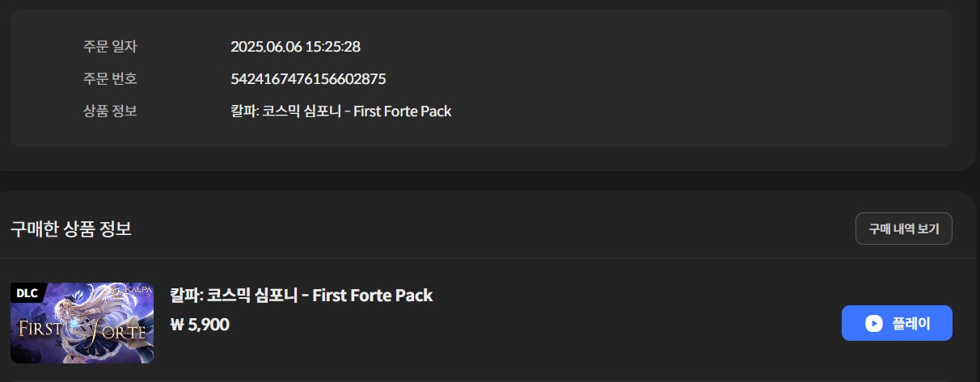Image resolution: width=980 pixels, height=382 pixels.
Task: Click the ₩ 5,900 price text
Action: (x=200, y=325)
